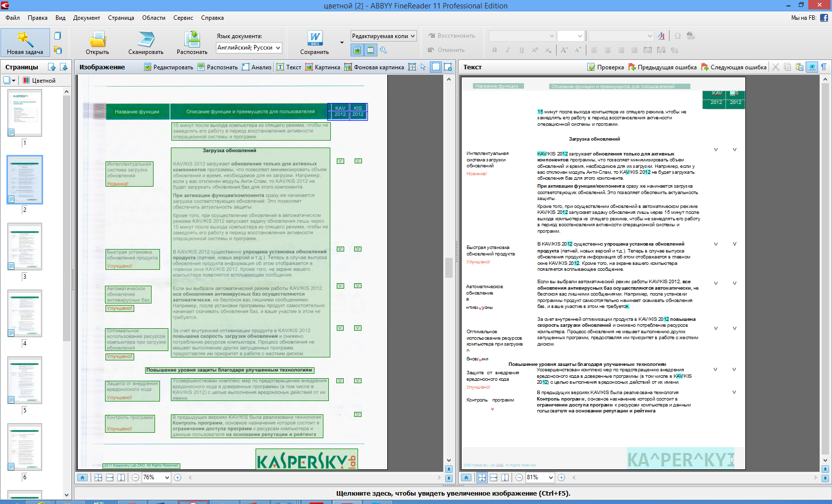Open the Файл menu
This screenshot has width=832, height=504.
(x=13, y=18)
